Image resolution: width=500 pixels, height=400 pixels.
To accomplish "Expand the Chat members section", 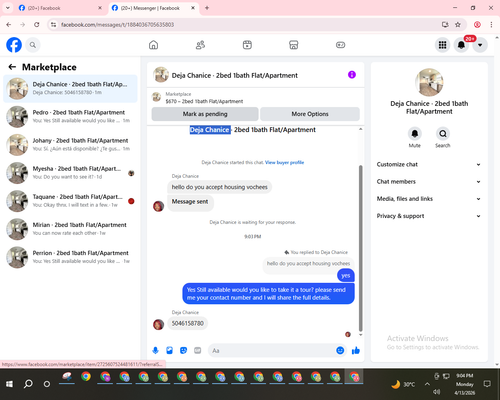I will 429,182.
